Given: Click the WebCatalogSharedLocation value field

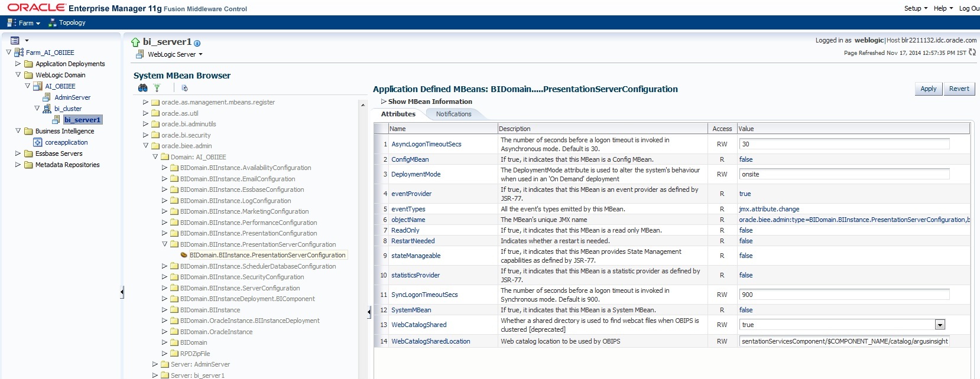Looking at the screenshot, I should tap(844, 341).
